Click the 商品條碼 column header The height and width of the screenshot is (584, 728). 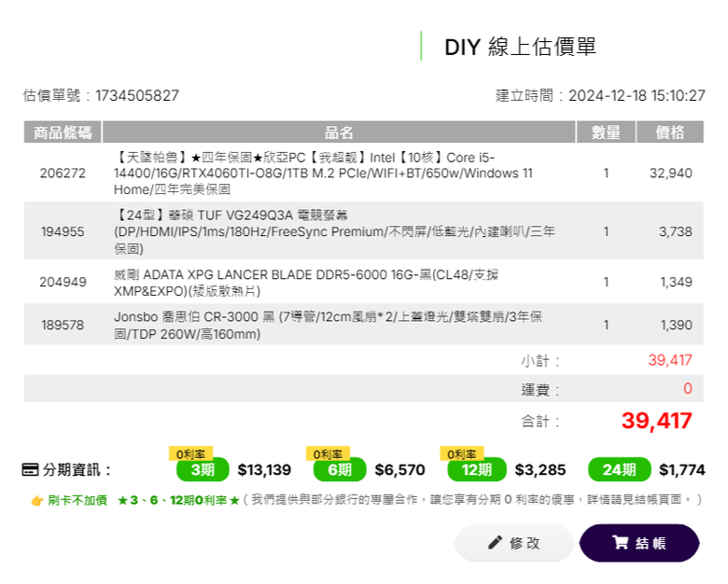(x=63, y=132)
